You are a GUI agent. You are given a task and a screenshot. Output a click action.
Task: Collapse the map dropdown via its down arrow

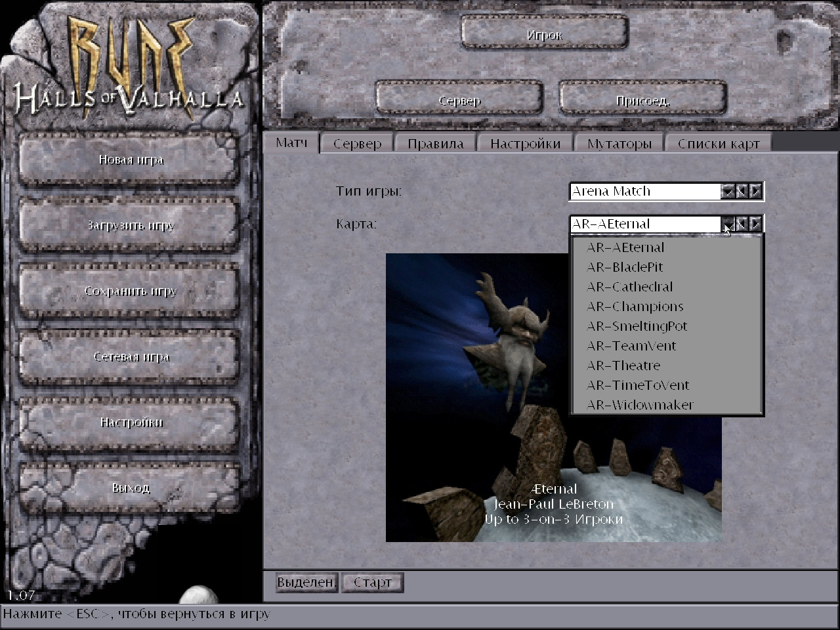click(728, 224)
